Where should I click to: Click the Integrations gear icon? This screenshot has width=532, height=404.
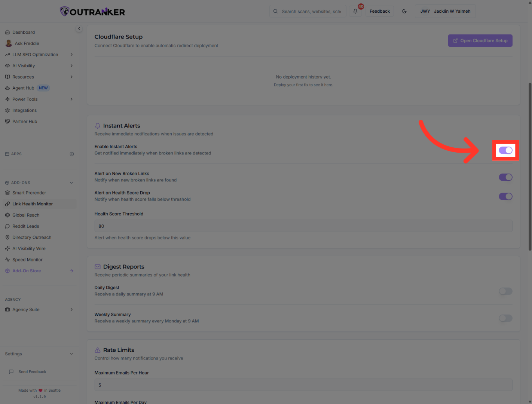click(x=7, y=111)
